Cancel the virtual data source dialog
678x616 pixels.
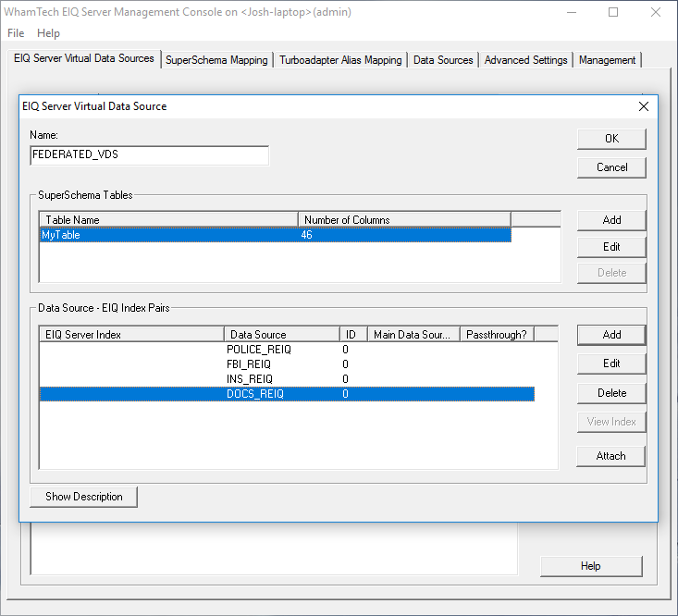(x=611, y=167)
